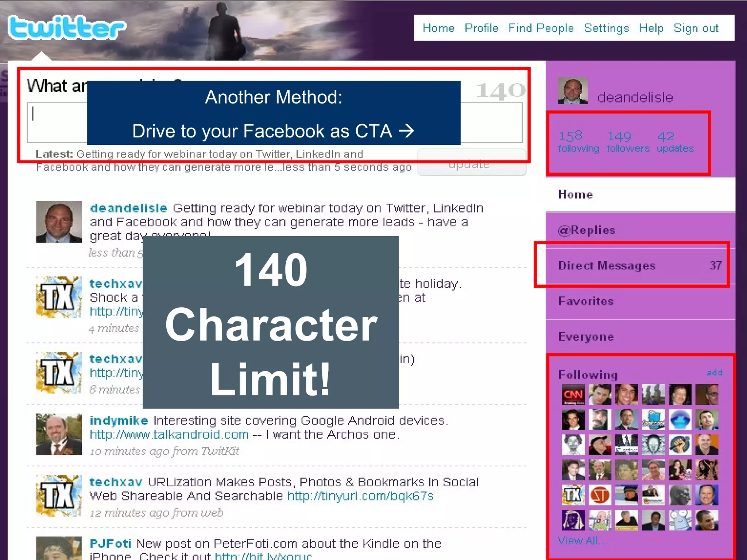Open deandelisle username on first tweet
This screenshot has height=560, width=747.
[x=128, y=208]
